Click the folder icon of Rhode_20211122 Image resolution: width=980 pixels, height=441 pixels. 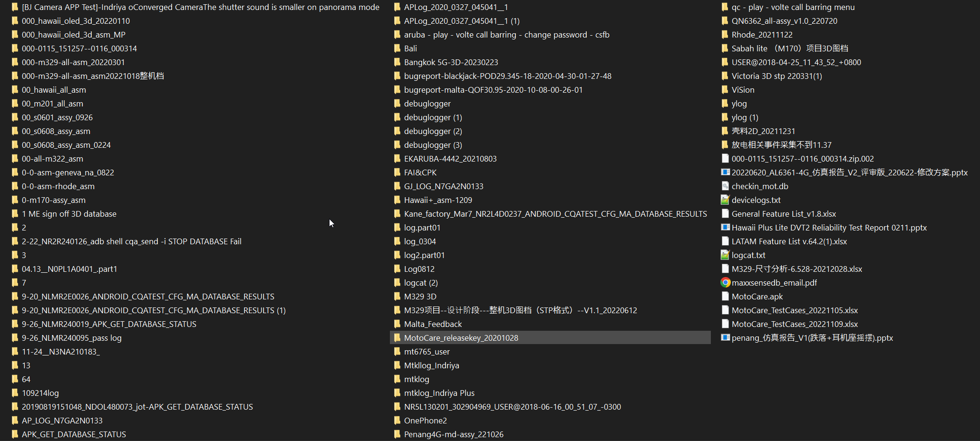point(725,35)
